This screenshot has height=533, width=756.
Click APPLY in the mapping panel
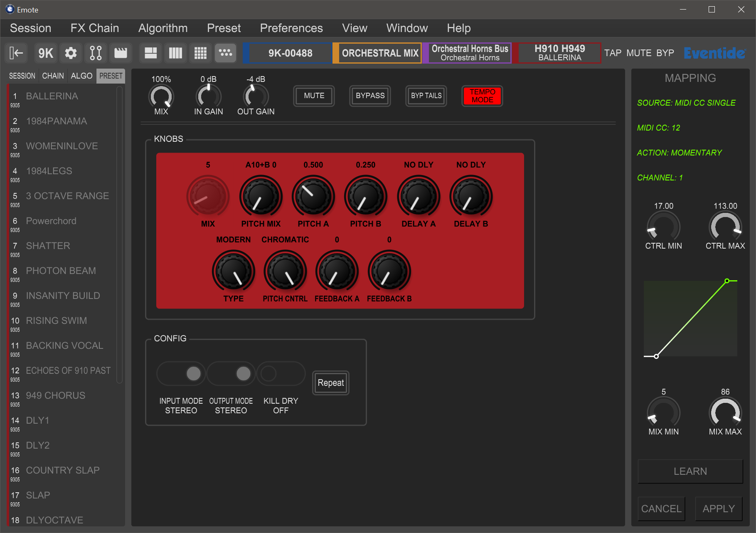point(719,509)
